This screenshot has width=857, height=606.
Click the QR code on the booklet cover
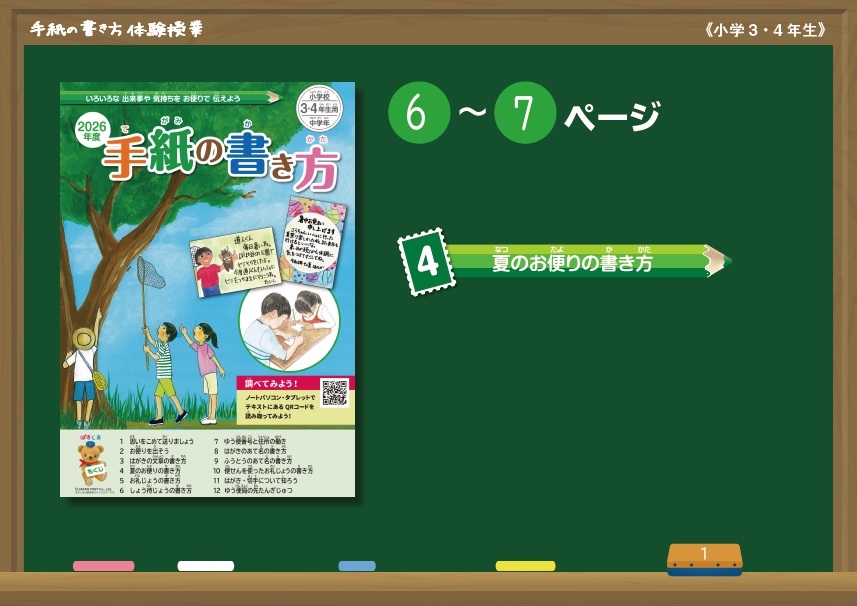pos(334,392)
